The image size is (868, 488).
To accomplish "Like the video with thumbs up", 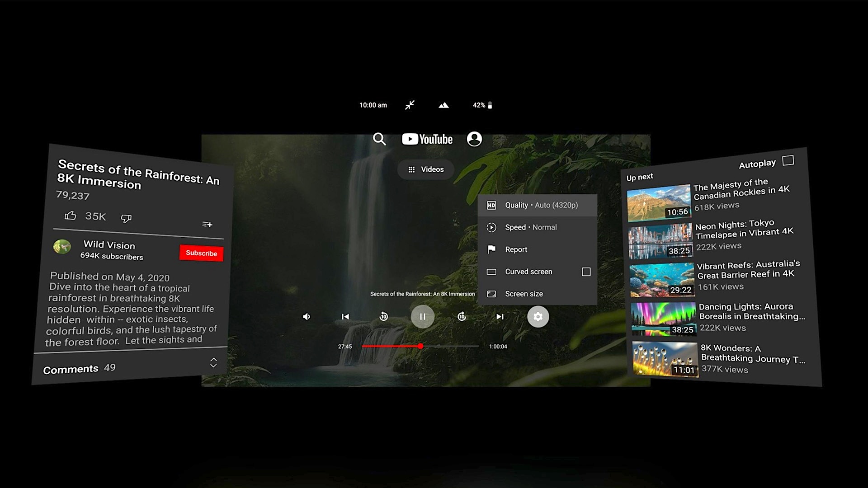I will click(x=70, y=216).
